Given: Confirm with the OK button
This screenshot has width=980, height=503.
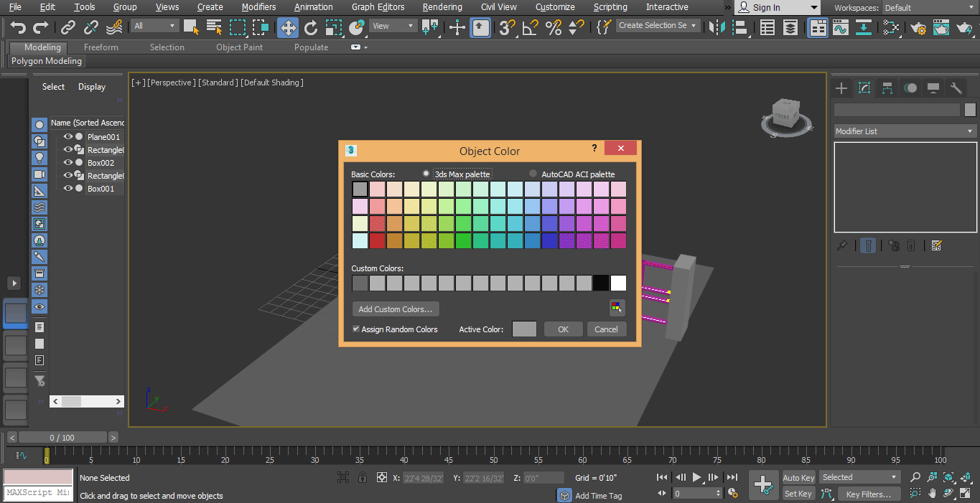Looking at the screenshot, I should point(563,329).
